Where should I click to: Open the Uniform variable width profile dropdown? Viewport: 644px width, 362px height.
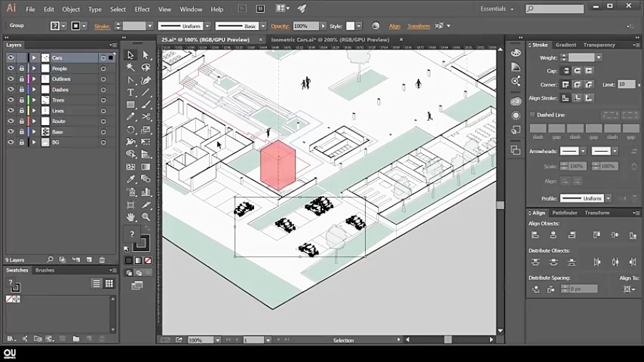(208, 26)
